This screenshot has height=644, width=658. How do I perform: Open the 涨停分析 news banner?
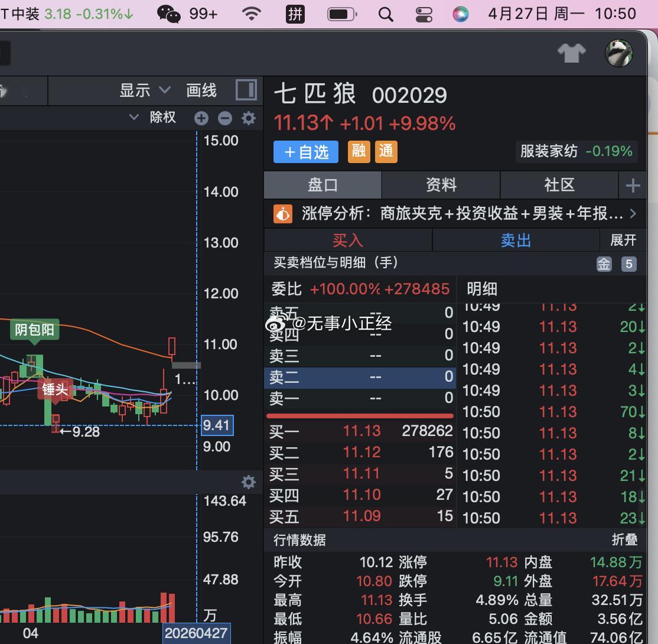pyautogui.click(x=455, y=214)
